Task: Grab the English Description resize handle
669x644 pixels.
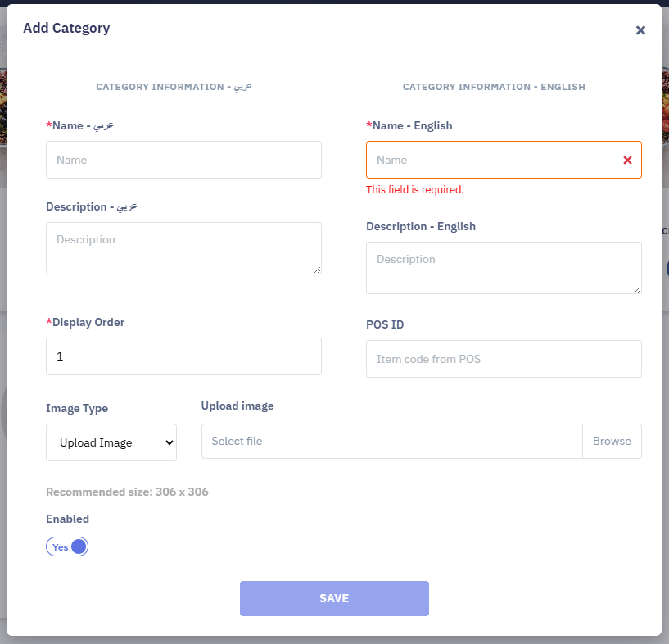Action: (x=636, y=288)
